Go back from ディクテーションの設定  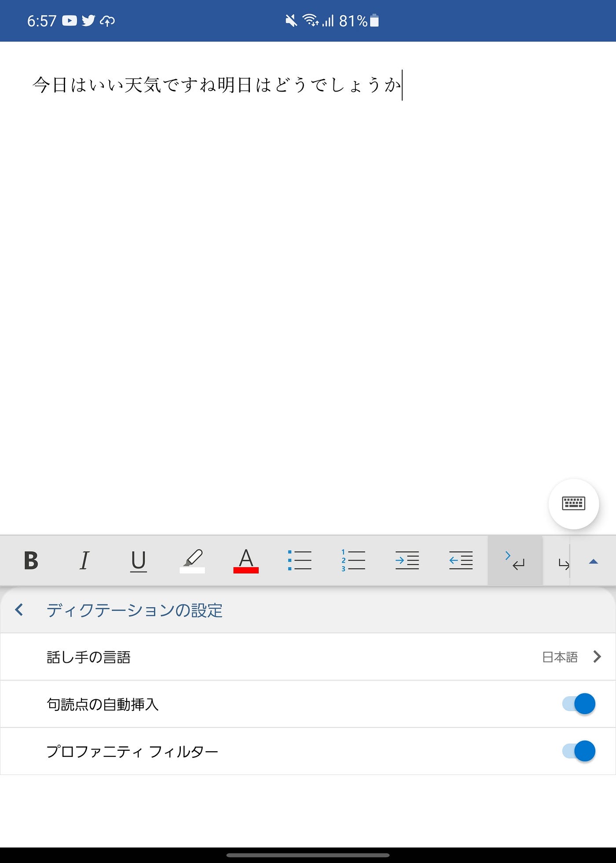19,610
